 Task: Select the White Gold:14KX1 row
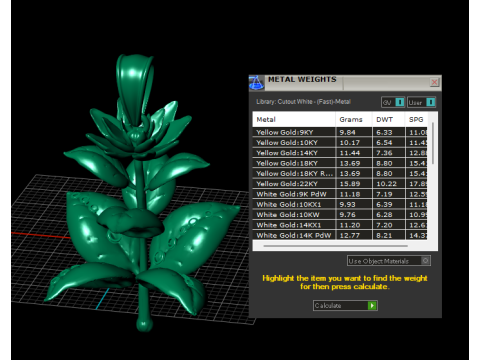[340, 225]
